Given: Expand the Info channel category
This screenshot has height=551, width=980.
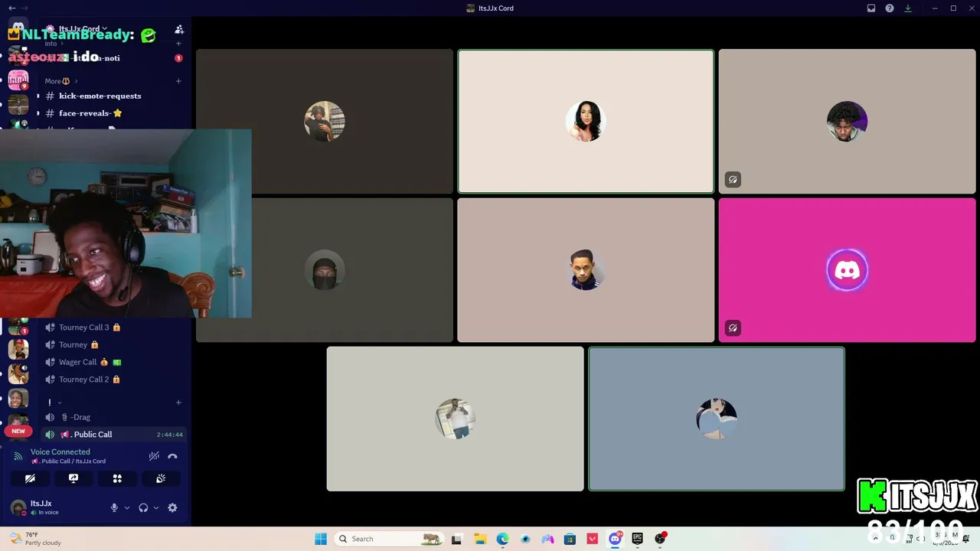Looking at the screenshot, I should click(54, 44).
